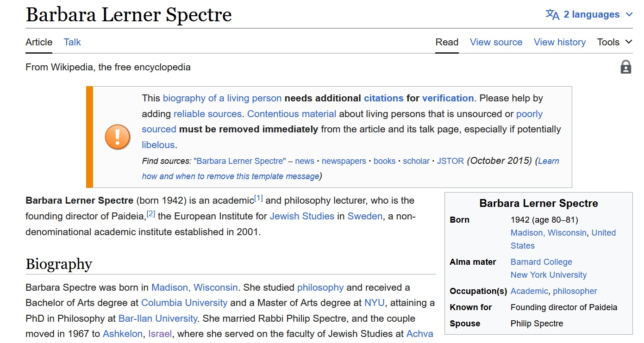Switch to the Talk tab
The width and height of the screenshot is (644, 343).
click(72, 42)
